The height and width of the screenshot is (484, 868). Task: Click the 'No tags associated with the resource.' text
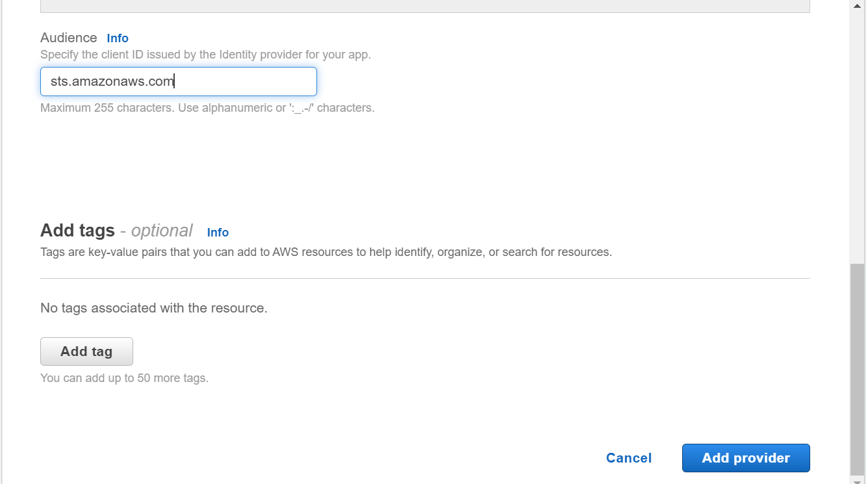tap(154, 308)
